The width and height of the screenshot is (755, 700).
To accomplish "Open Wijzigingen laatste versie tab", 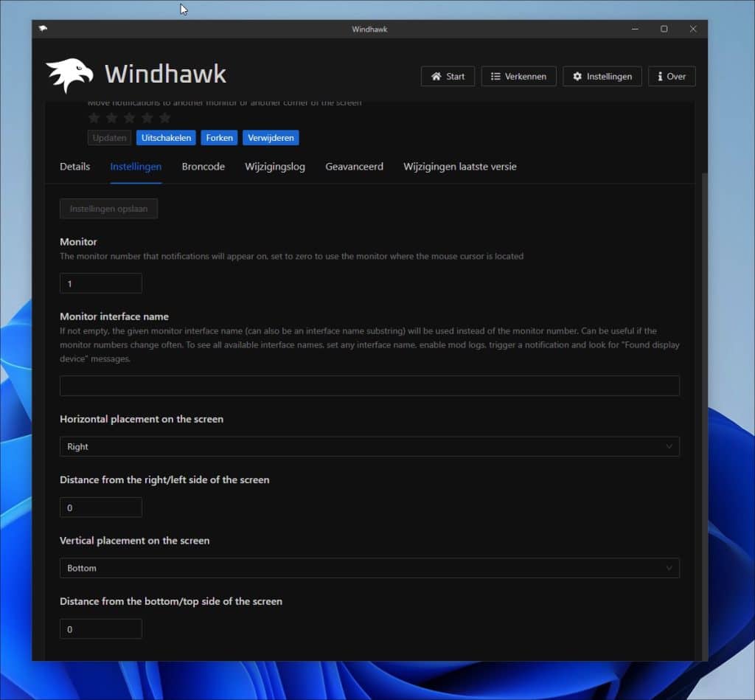I will [x=460, y=167].
